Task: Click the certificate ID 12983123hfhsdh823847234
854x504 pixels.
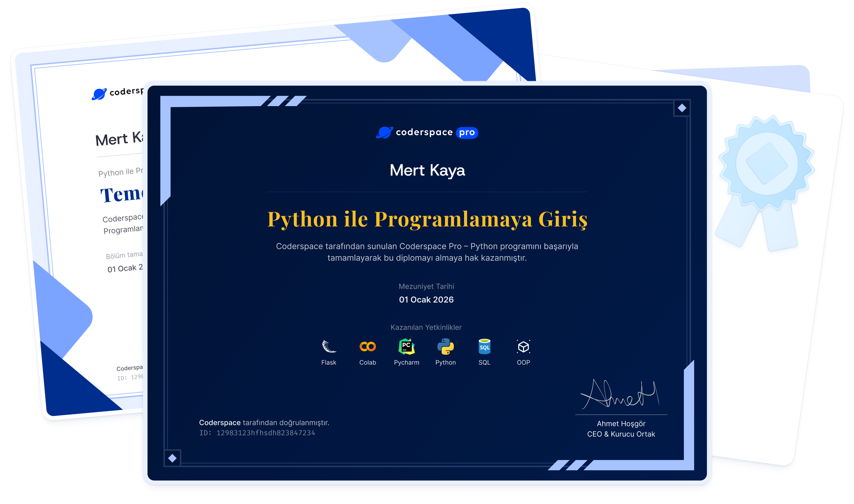Action: coord(257,432)
